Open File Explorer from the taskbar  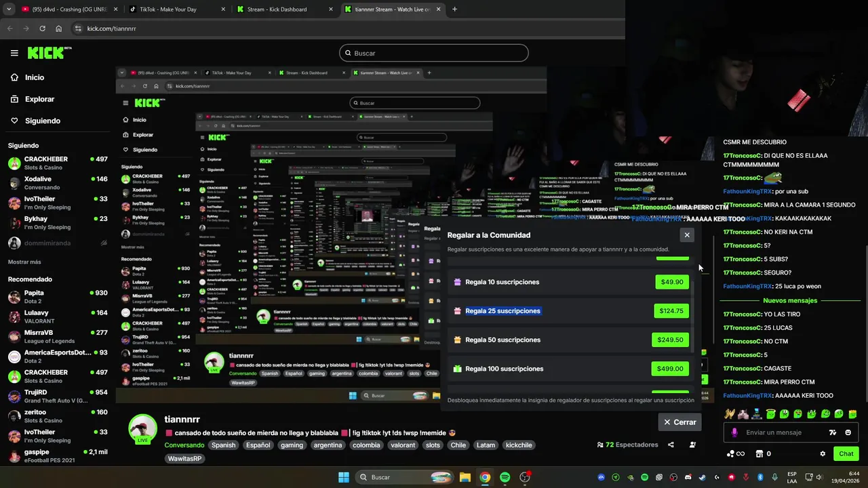(x=465, y=477)
